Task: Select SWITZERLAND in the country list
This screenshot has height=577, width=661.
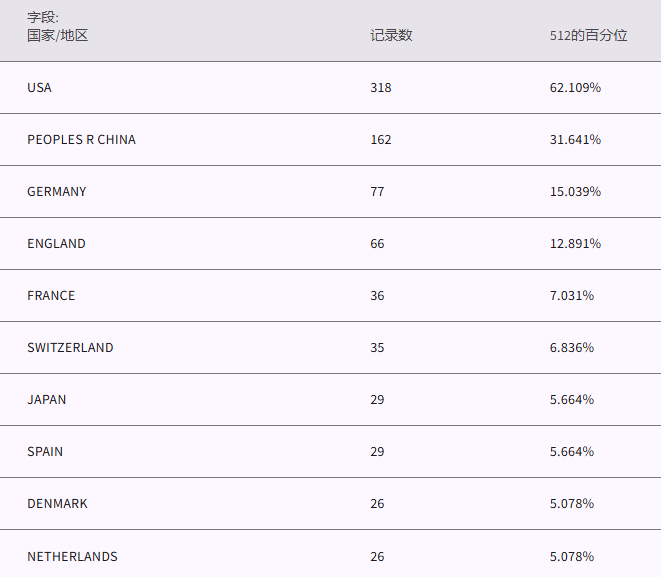Action: (x=70, y=348)
